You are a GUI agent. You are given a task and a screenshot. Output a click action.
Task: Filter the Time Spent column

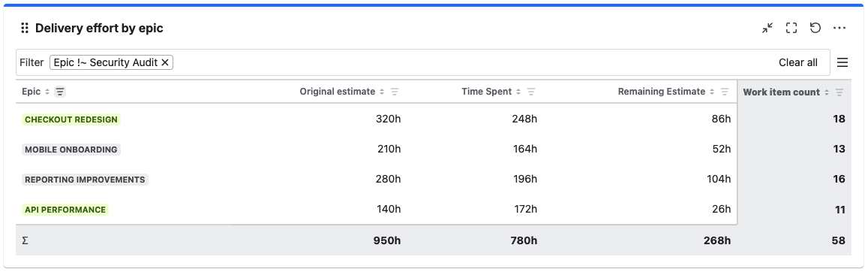(x=531, y=92)
